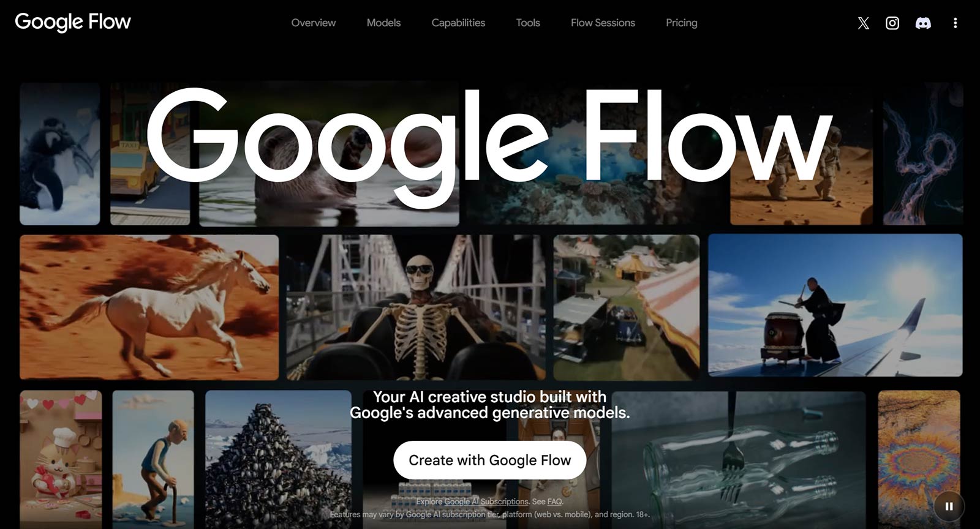Follow the Google AI Subscriptions link
Image resolution: width=980 pixels, height=529 pixels.
[486, 501]
